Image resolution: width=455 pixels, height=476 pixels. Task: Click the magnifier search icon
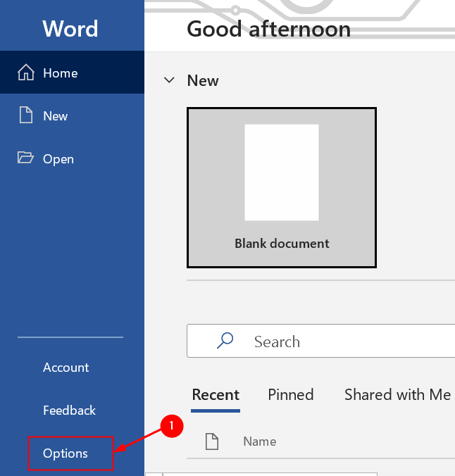tap(225, 341)
